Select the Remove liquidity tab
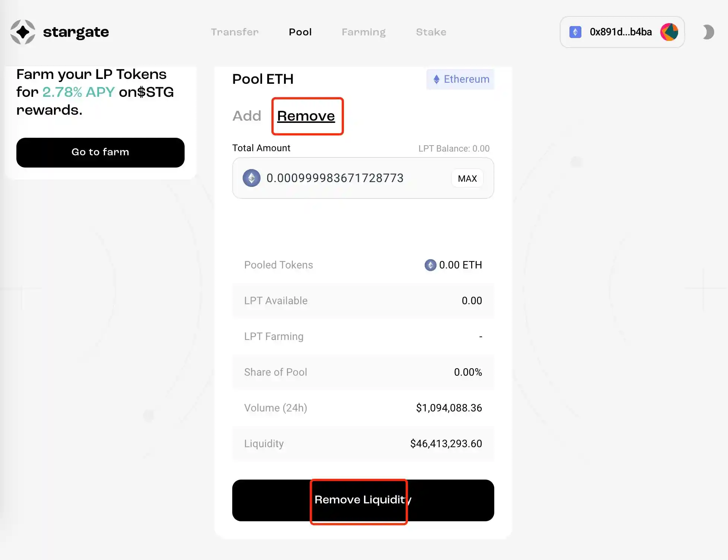Image resolution: width=728 pixels, height=560 pixels. point(306,116)
